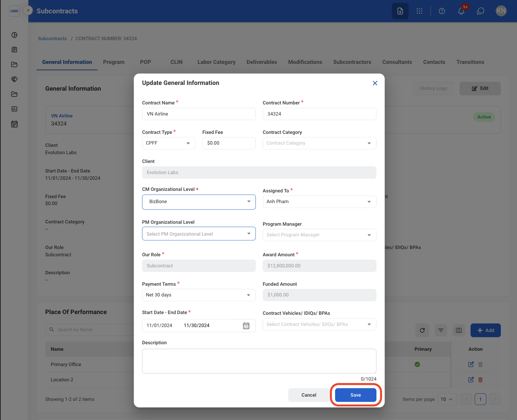Open the help question mark icon

coord(442,11)
